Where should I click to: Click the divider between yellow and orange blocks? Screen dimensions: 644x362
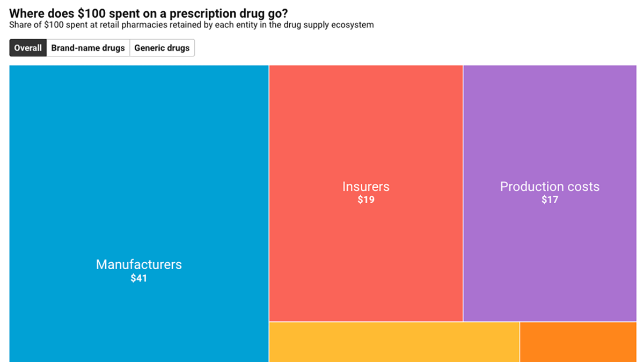(519, 342)
